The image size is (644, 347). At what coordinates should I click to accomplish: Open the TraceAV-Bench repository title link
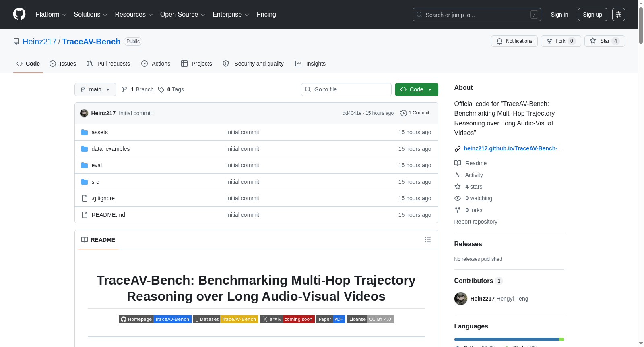coord(91,42)
